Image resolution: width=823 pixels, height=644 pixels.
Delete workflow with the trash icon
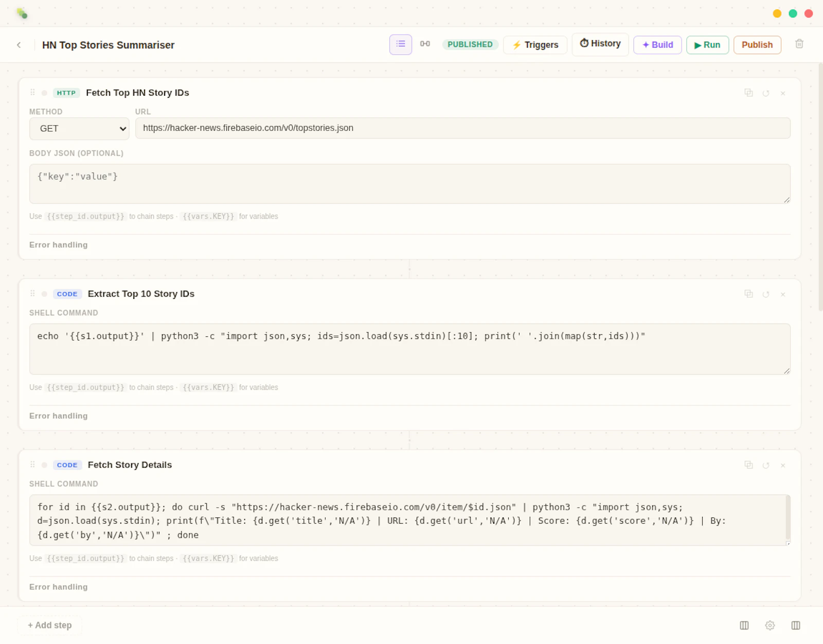coord(799,44)
